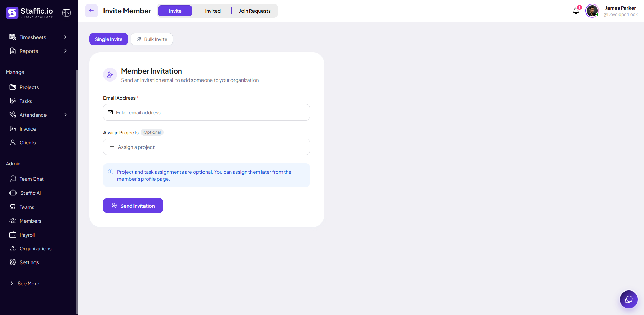Viewport: 644px width, 315px height.
Task: Switch to the Invited tab
Action: [x=213, y=11]
